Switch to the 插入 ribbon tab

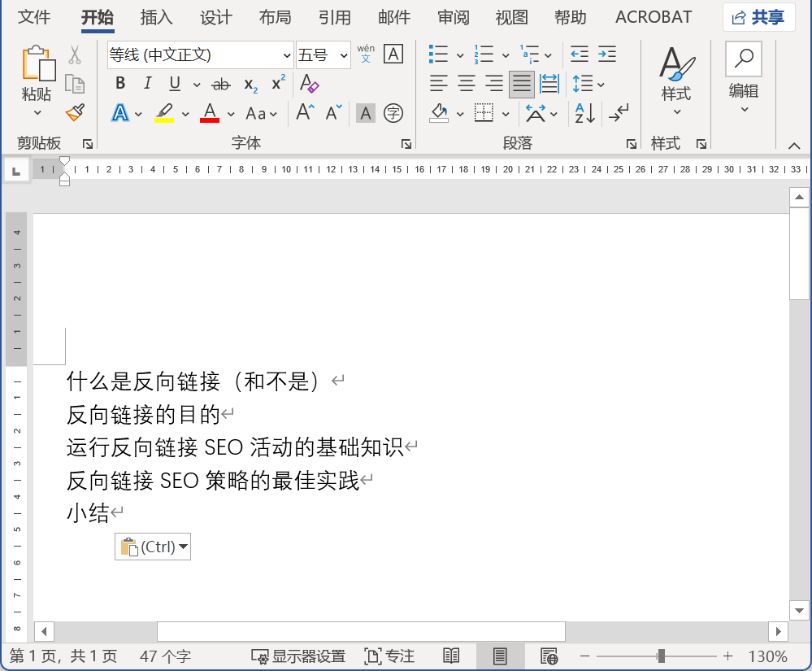(156, 17)
